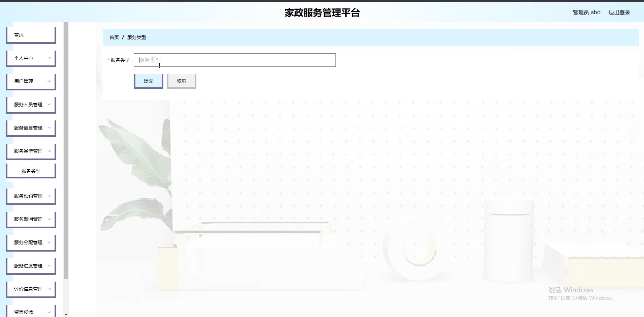Expand the 留言反馈 chevron arrow
This screenshot has width=644, height=317.
[49, 312]
